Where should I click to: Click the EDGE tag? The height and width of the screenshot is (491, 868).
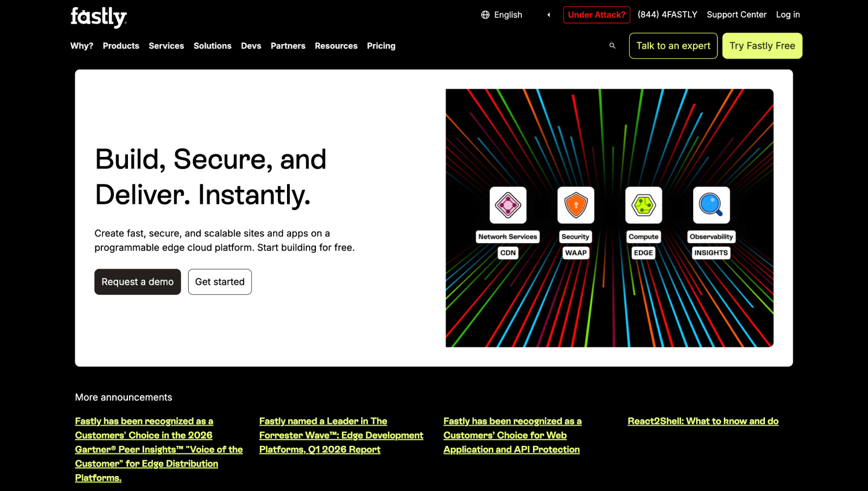(x=643, y=253)
